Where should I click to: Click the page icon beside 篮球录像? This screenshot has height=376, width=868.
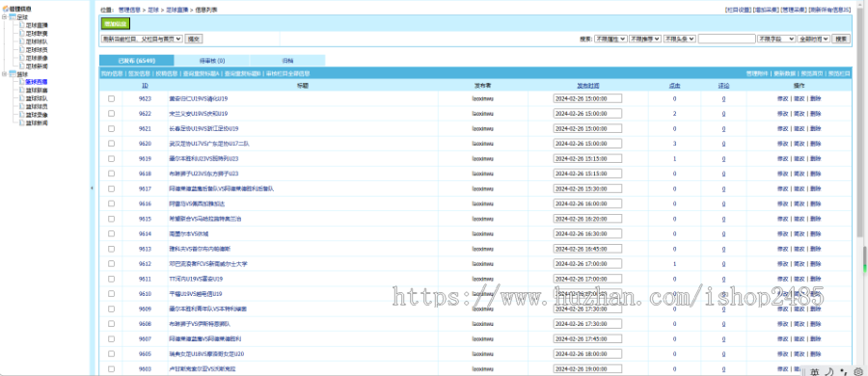22,114
